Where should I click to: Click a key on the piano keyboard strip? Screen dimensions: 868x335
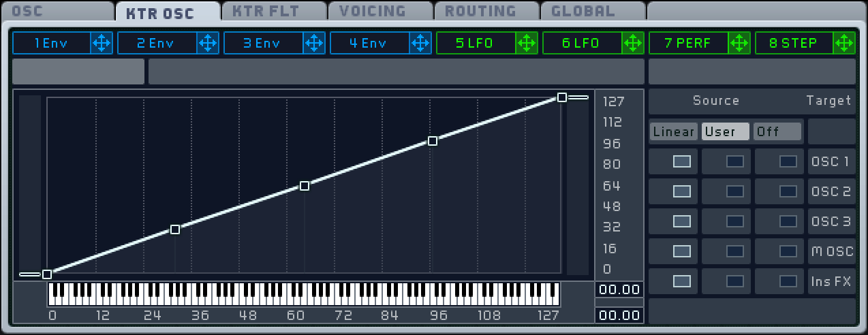point(304,294)
